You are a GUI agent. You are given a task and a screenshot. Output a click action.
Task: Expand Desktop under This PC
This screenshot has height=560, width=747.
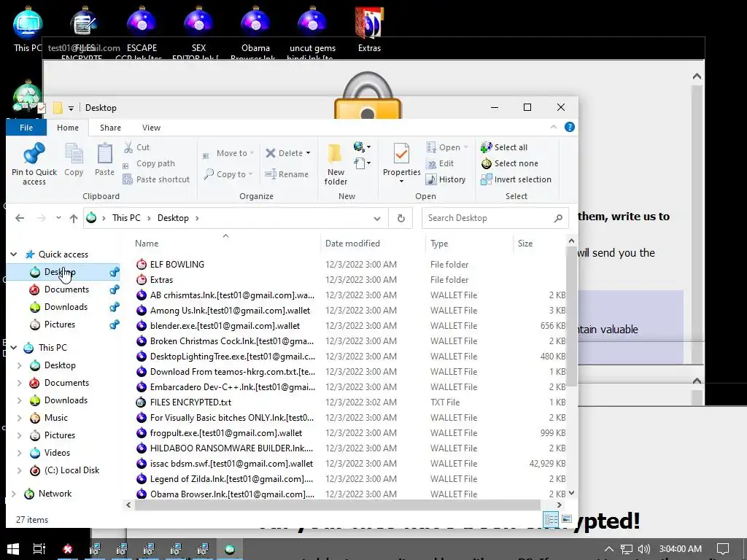click(20, 365)
